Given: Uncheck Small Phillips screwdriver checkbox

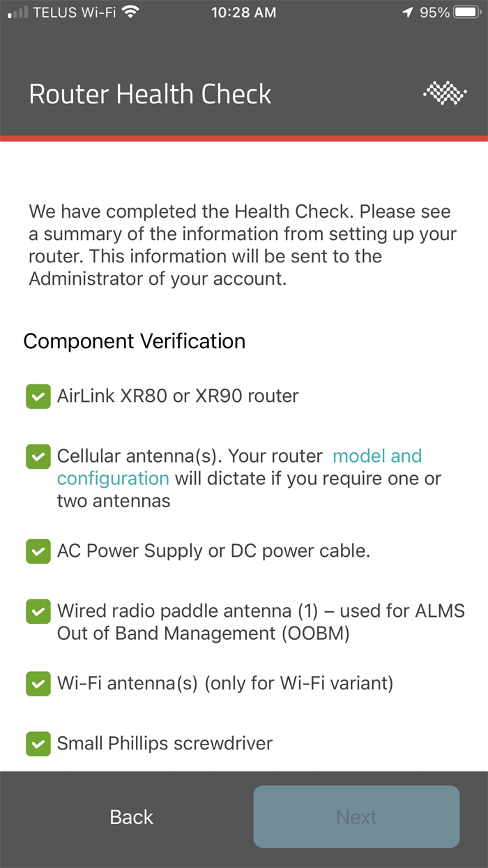Looking at the screenshot, I should [38, 744].
